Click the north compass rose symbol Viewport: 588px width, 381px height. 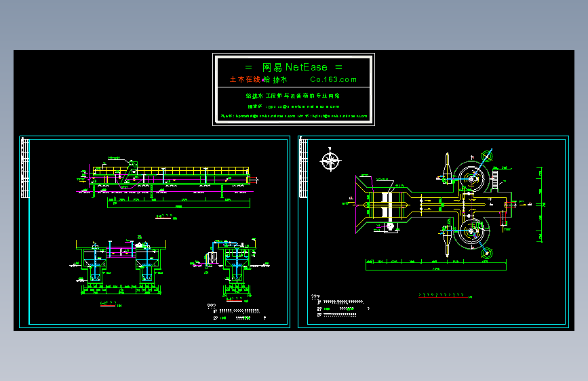tap(330, 160)
